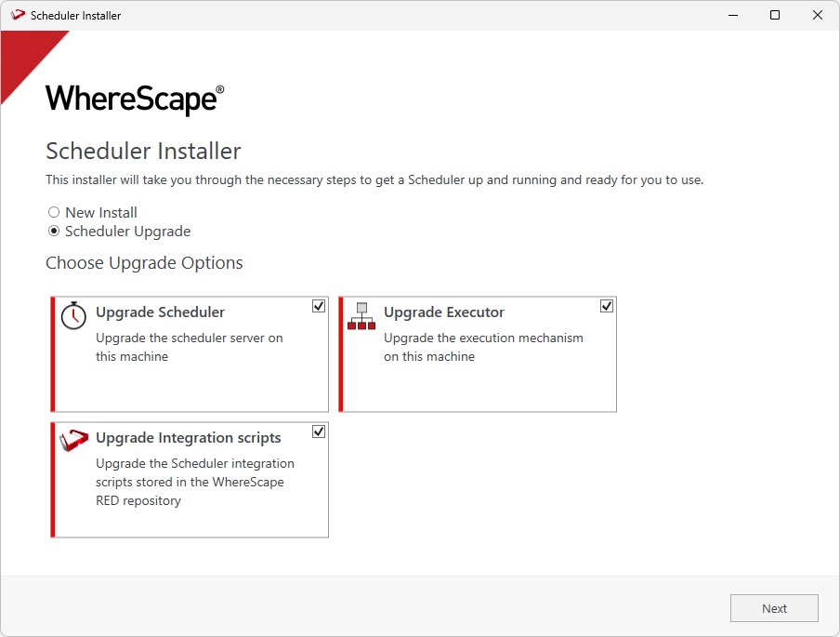The image size is (840, 637).
Task: Uncheck the Upgrade Scheduler checkbox
Action: pos(319,306)
